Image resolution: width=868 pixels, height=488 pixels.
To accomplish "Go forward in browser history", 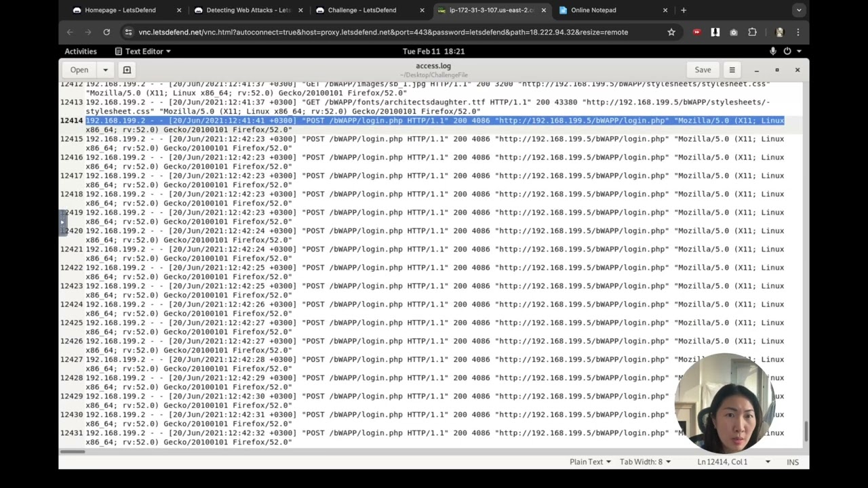I will click(x=88, y=32).
